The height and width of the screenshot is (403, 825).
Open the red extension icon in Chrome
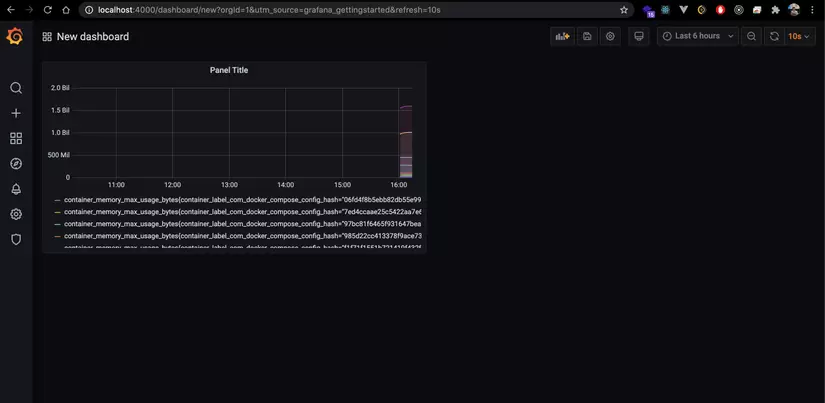coord(720,9)
